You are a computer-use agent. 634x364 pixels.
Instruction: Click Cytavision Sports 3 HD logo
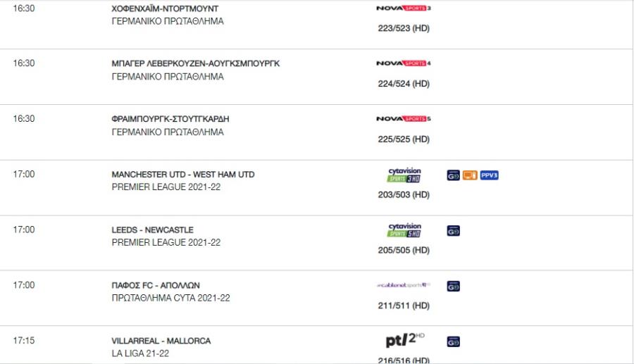404,175
